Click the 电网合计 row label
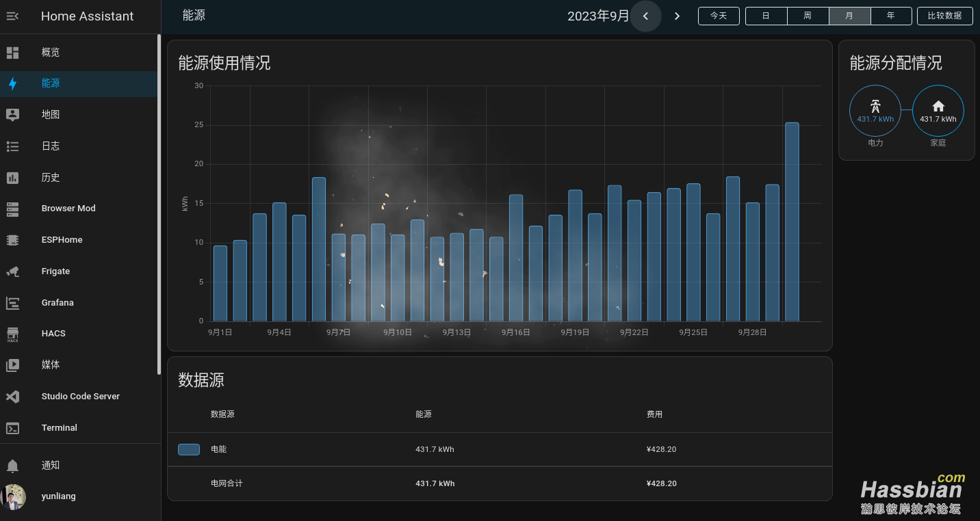This screenshot has width=980, height=521. pos(227,483)
